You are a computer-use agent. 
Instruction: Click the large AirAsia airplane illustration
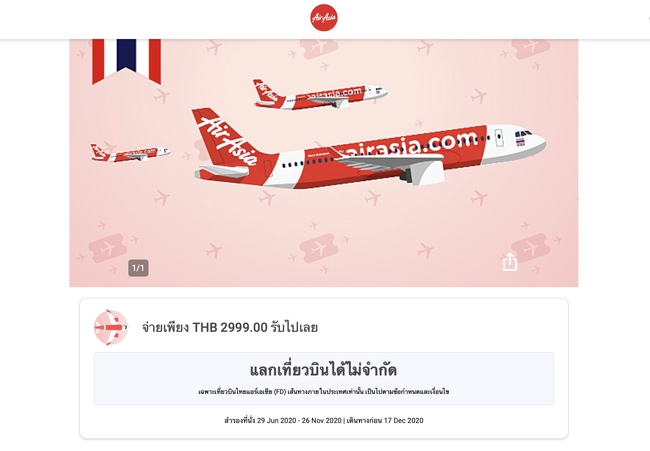pyautogui.click(x=369, y=150)
